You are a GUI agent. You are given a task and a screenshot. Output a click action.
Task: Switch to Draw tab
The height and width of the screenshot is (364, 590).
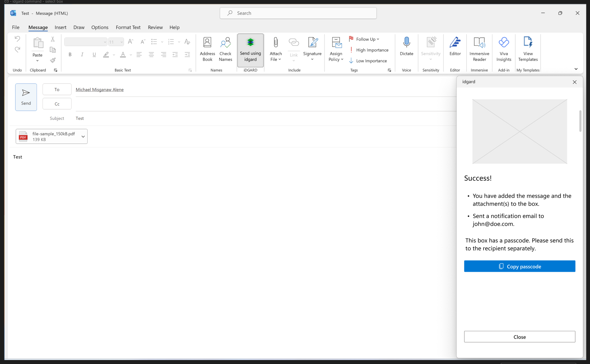(x=79, y=27)
